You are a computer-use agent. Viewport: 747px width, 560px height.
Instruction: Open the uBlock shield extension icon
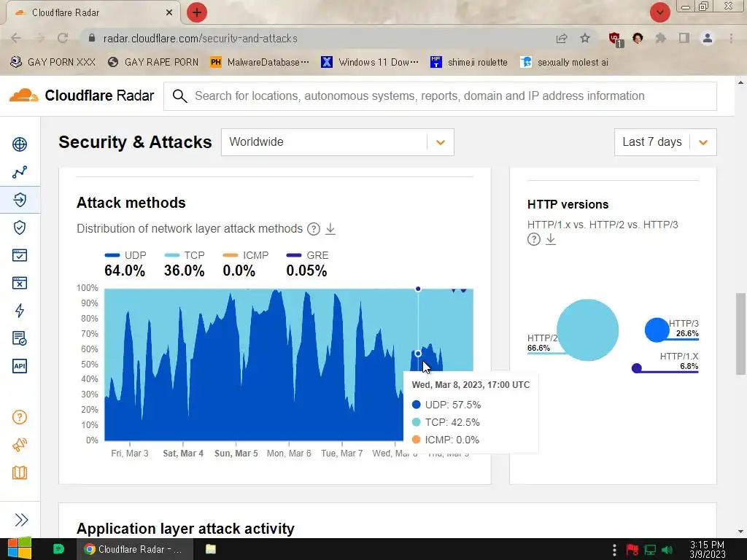pos(616,39)
